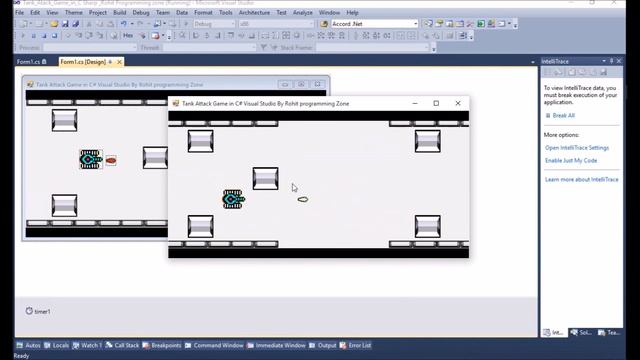Open the Breakpoints tab
The height and width of the screenshot is (360, 640).
click(x=162, y=345)
